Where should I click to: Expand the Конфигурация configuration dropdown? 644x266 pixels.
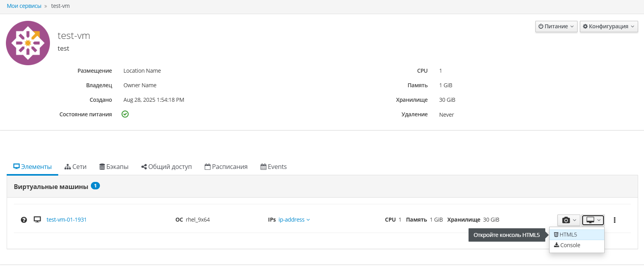[609, 26]
